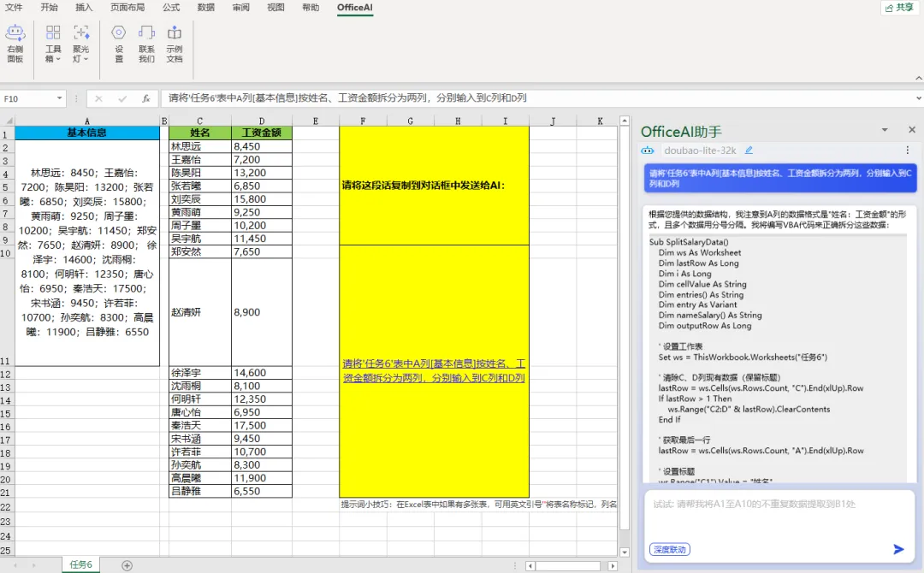Select the OfficeAI ribbon tab

pyautogui.click(x=355, y=7)
